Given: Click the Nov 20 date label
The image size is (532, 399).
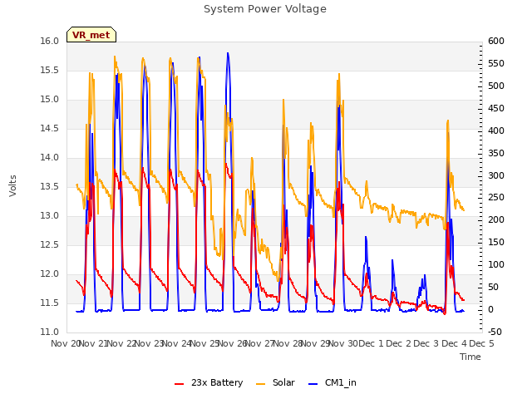Looking at the screenshot, I should click(x=65, y=343).
